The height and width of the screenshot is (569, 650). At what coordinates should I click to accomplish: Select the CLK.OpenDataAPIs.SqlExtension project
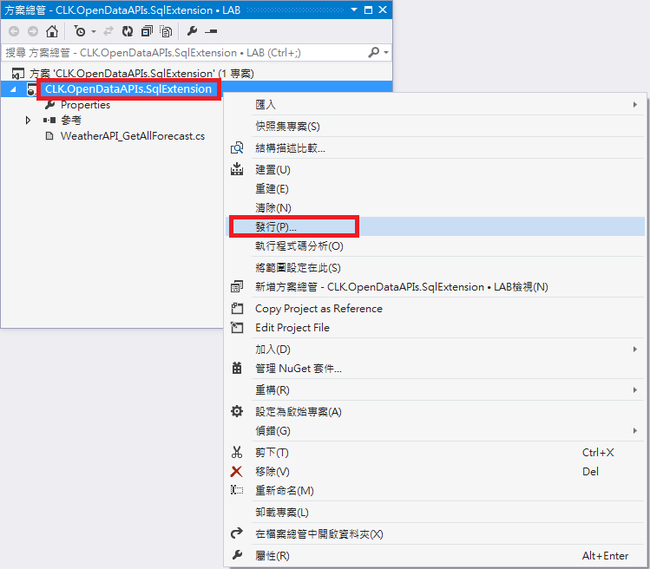coord(128,89)
